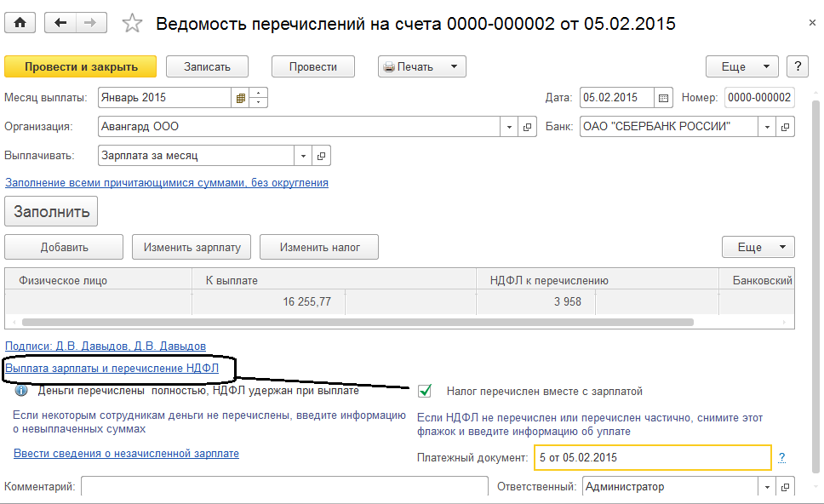
Task: Open the top Еще menu
Action: click(741, 66)
